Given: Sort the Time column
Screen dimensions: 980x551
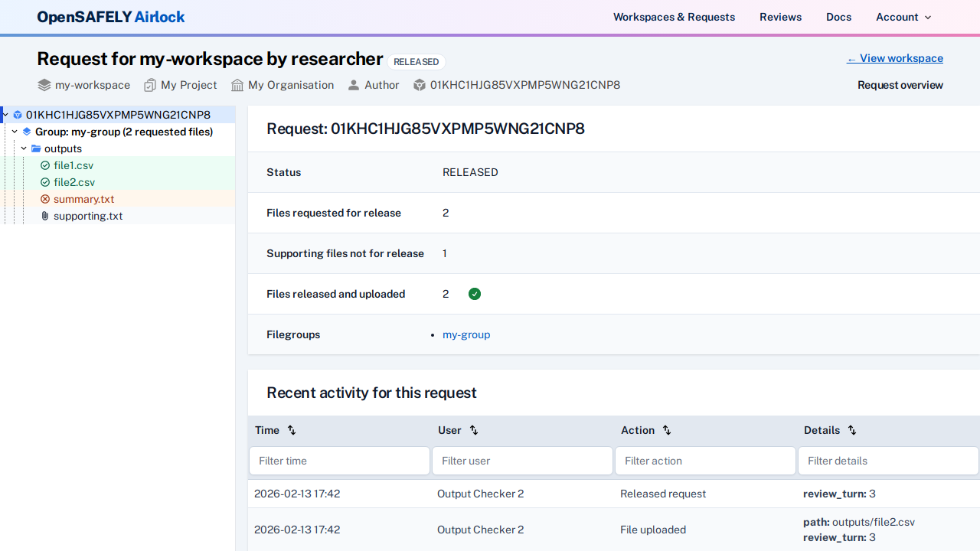Looking at the screenshot, I should click(291, 430).
